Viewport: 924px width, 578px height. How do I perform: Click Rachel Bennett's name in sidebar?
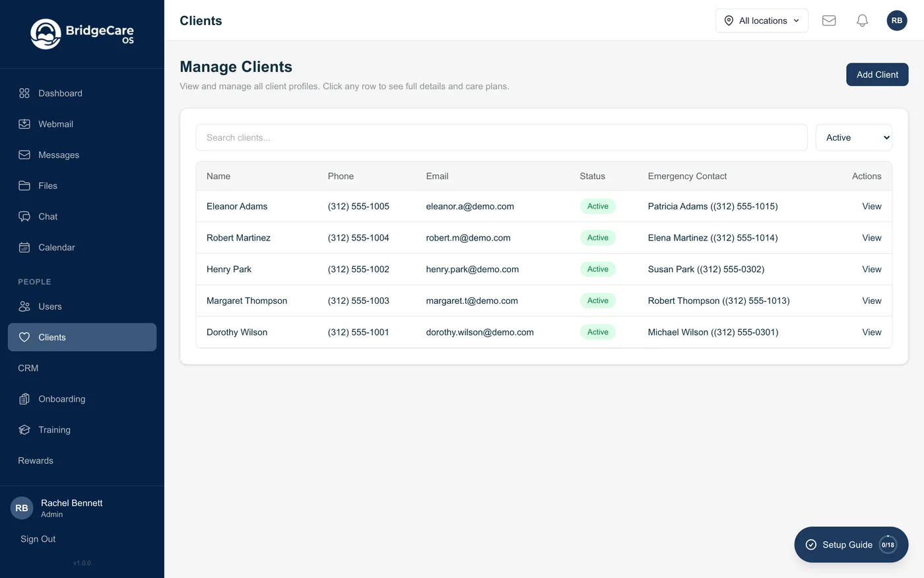(72, 503)
